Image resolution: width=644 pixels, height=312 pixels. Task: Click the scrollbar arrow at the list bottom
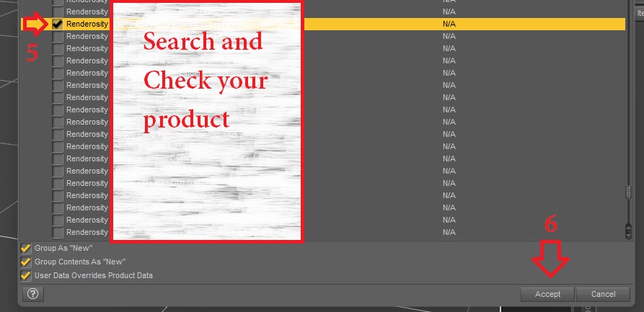point(628,235)
